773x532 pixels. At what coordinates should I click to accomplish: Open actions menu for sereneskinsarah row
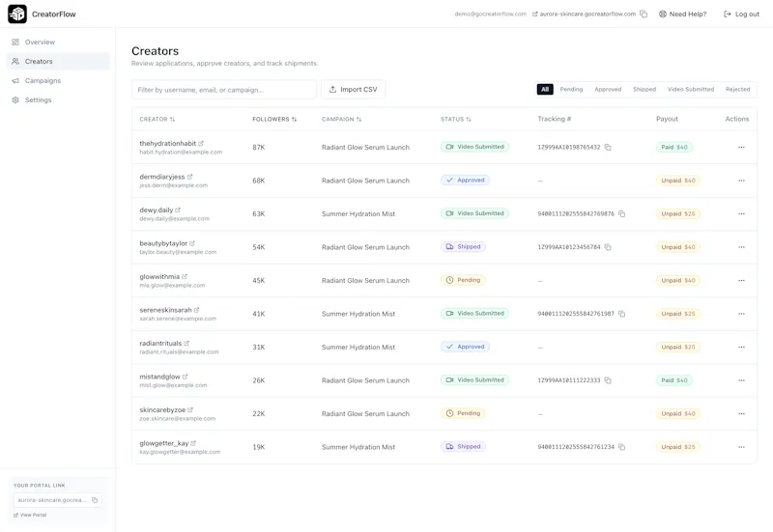tap(741, 314)
